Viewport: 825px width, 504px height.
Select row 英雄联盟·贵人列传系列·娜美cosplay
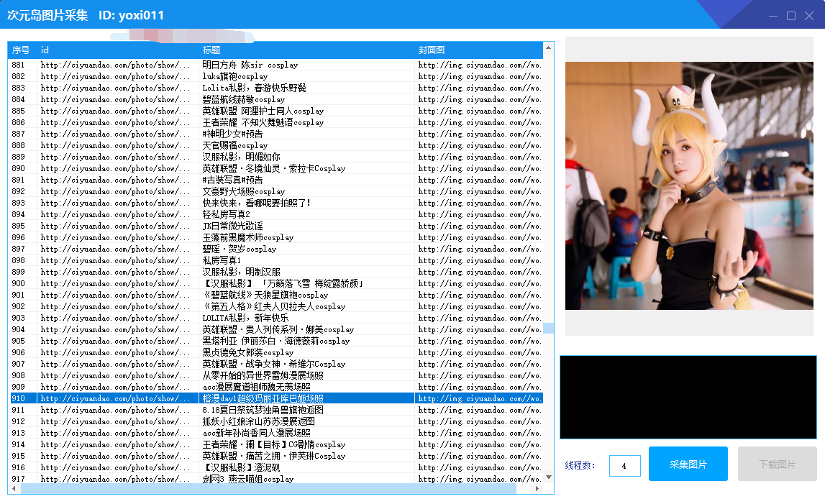click(x=275, y=329)
